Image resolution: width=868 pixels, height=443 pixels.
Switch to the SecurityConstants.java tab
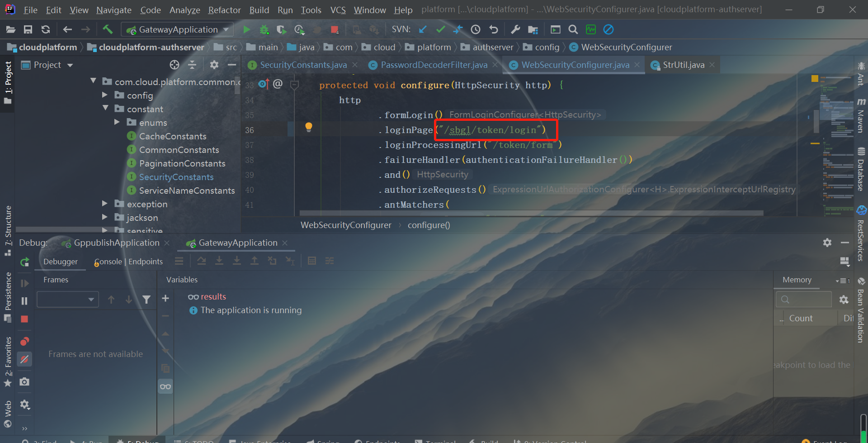point(303,65)
